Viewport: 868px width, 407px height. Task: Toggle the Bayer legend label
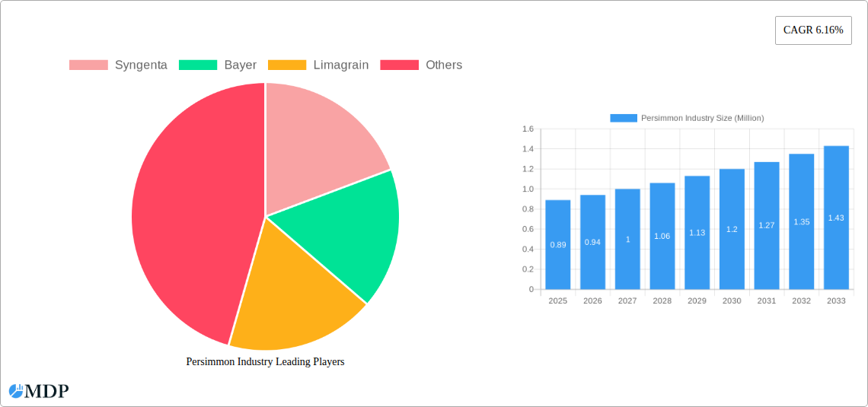click(241, 65)
